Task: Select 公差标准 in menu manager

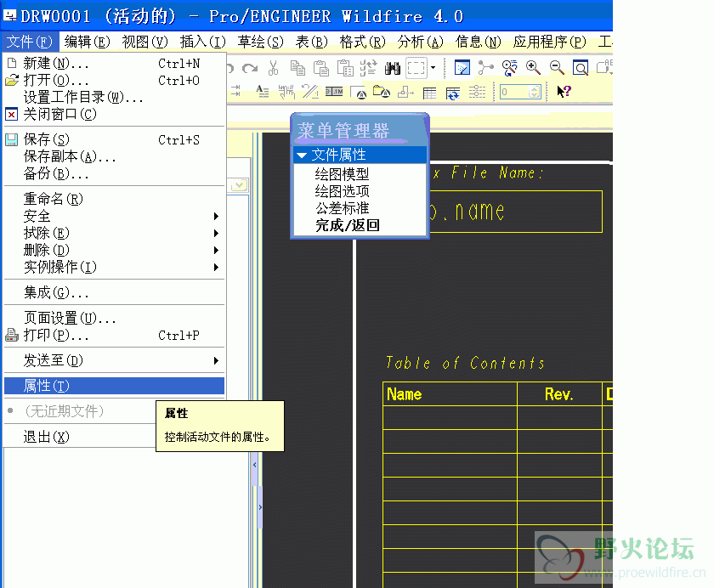Action: pyautogui.click(x=342, y=208)
